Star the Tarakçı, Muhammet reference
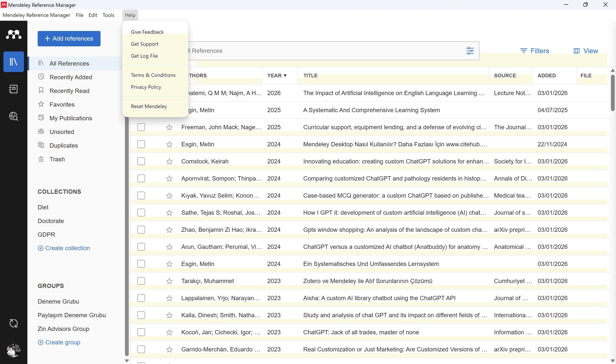Viewport: 616px width, 364px height. click(169, 281)
